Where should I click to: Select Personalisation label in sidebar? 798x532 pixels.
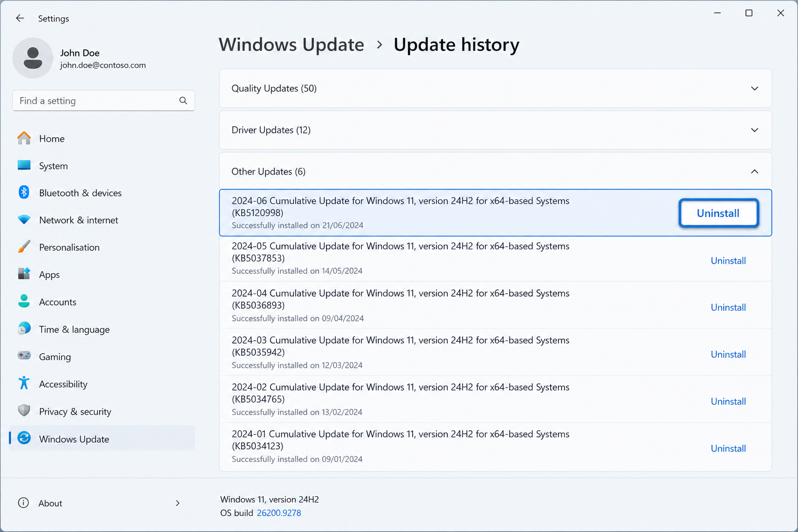tap(69, 247)
